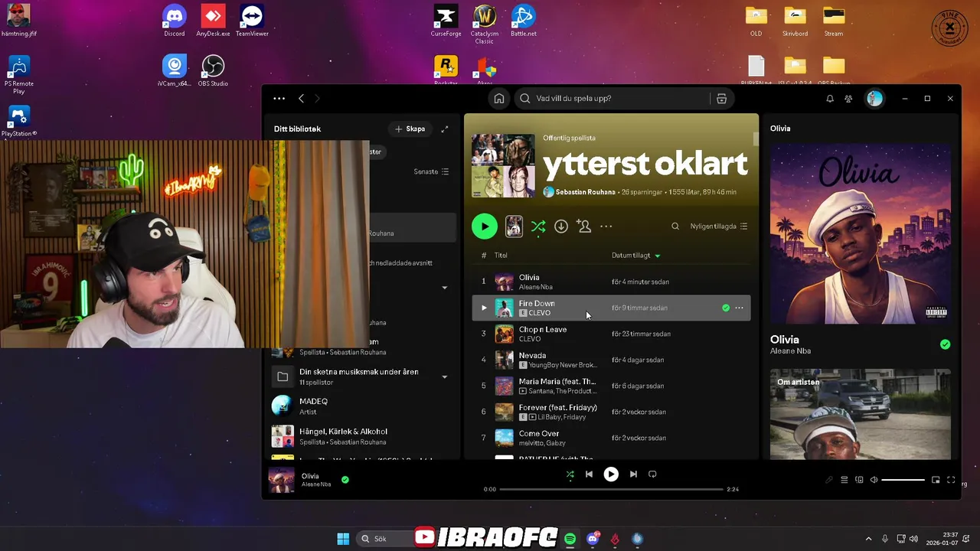The height and width of the screenshot is (551, 980).
Task: Download the ytterst oklart playlist
Action: [561, 226]
